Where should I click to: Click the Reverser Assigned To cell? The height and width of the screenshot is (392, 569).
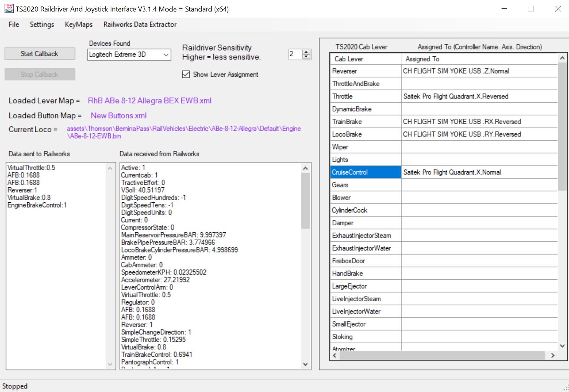(479, 71)
